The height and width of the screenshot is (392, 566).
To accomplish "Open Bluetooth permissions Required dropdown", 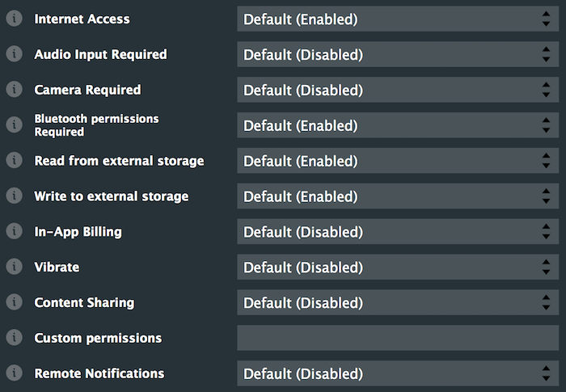I will coord(397,125).
